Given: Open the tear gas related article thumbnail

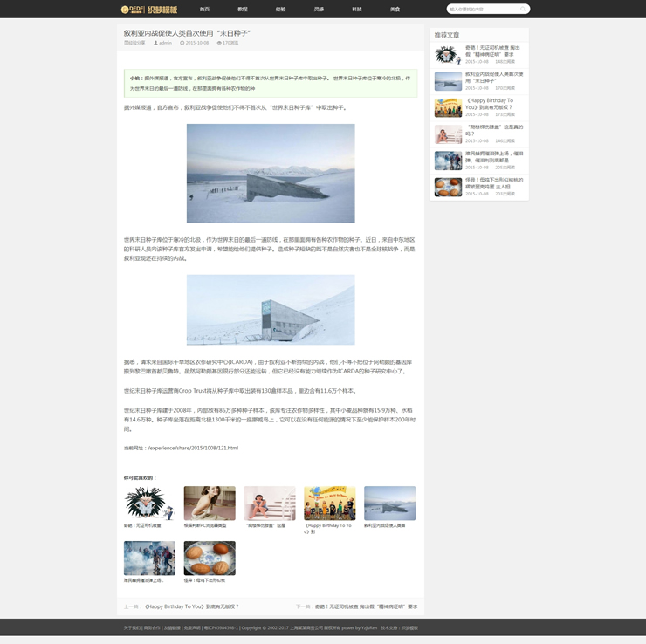Looking at the screenshot, I should pyautogui.click(x=149, y=558).
